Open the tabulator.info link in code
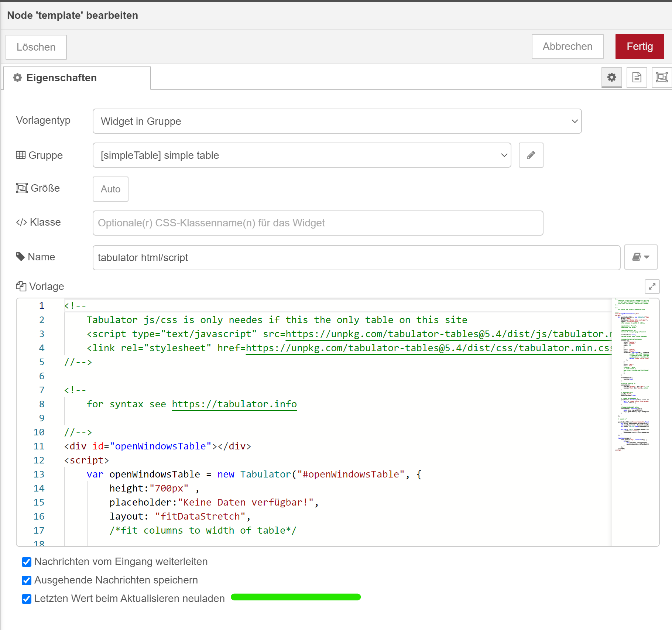 (234, 404)
